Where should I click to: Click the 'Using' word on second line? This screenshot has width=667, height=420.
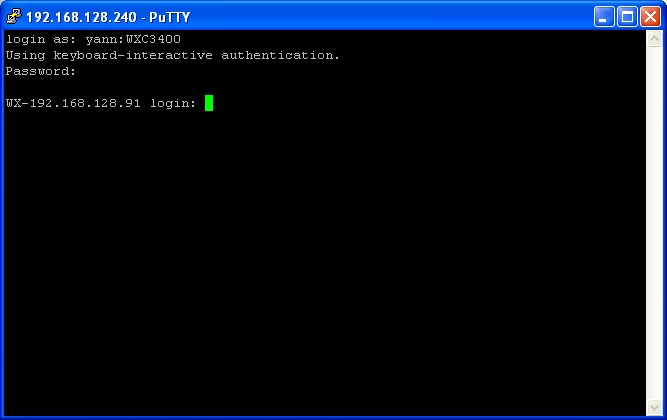coord(25,56)
